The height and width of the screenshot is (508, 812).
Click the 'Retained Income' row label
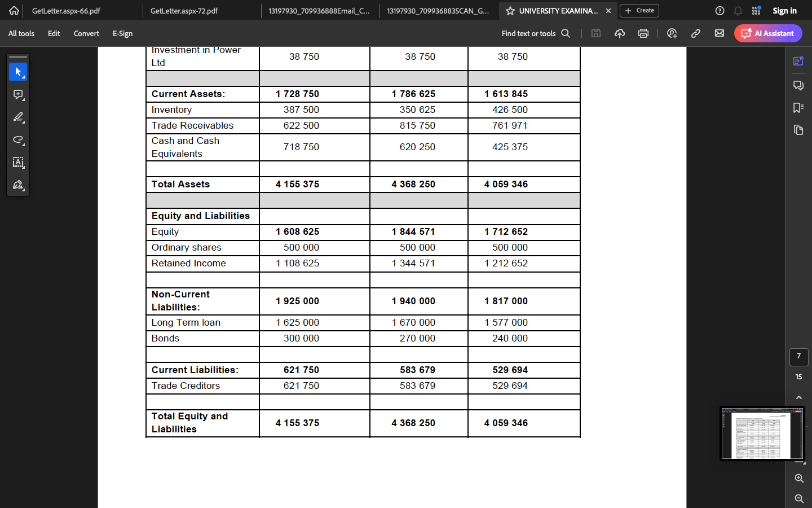click(x=189, y=263)
